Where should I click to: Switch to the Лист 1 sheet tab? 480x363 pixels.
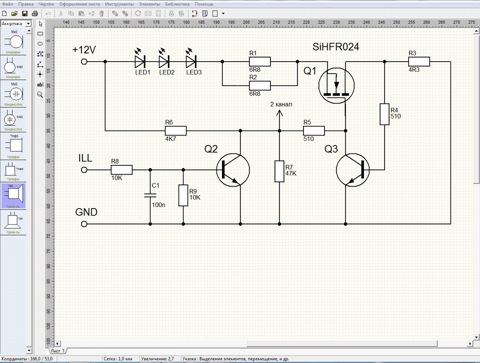coord(58,351)
